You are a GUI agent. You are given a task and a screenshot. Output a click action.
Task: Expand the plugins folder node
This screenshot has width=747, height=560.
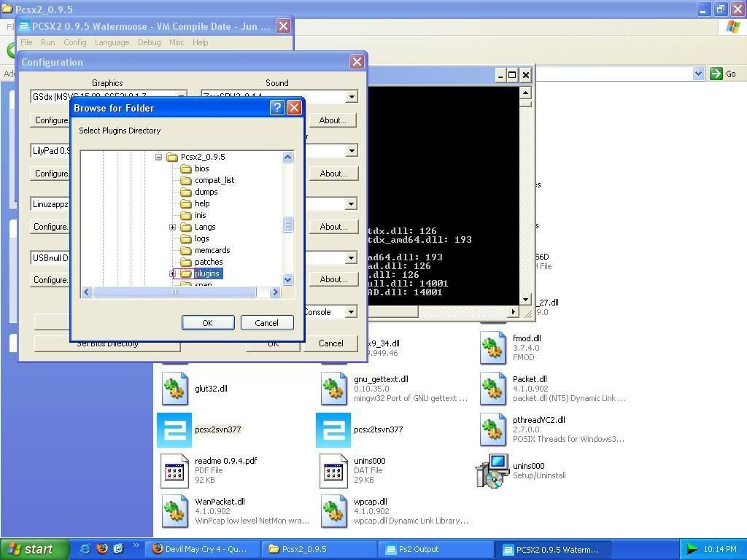click(x=172, y=273)
